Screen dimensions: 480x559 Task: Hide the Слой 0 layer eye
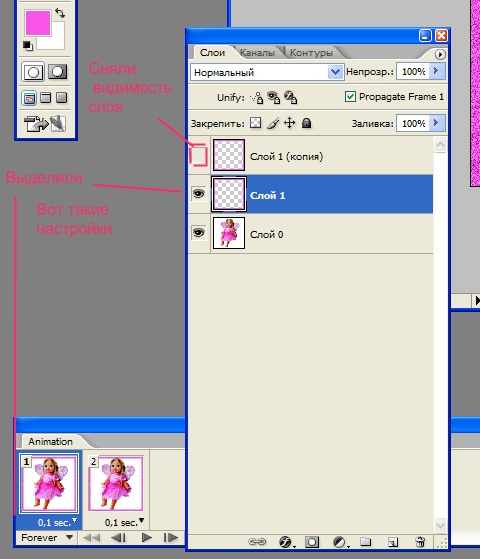(199, 233)
